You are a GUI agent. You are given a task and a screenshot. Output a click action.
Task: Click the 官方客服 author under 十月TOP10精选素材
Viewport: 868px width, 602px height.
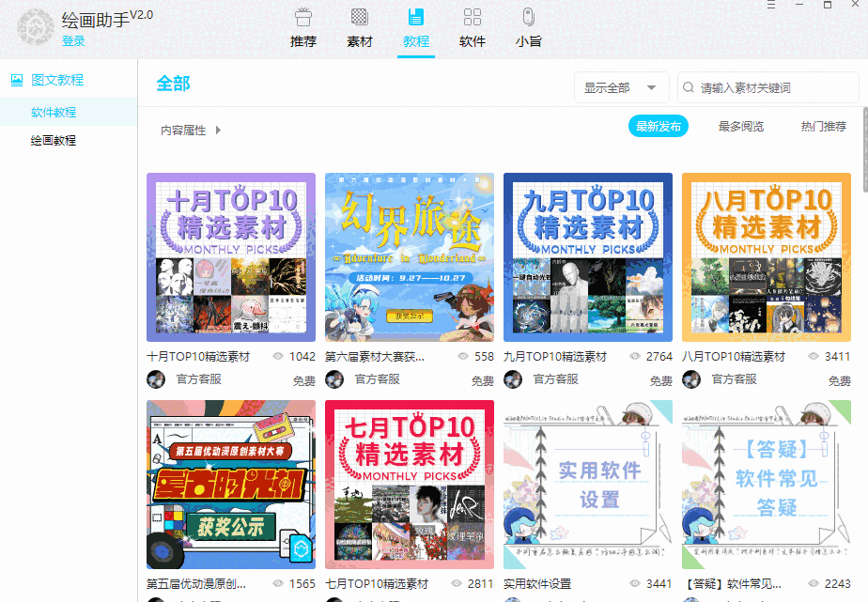199,379
